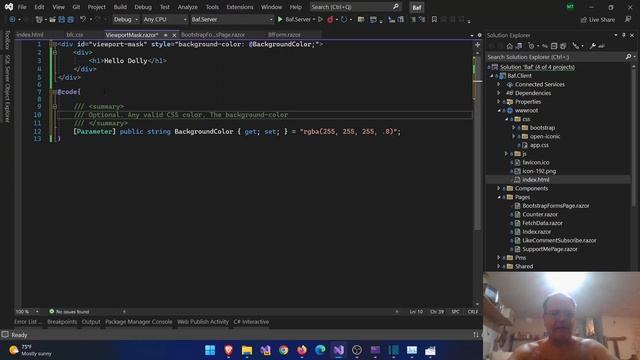Open the Analyze menu
Viewport: 640px width, 360px height.
(x=188, y=7)
